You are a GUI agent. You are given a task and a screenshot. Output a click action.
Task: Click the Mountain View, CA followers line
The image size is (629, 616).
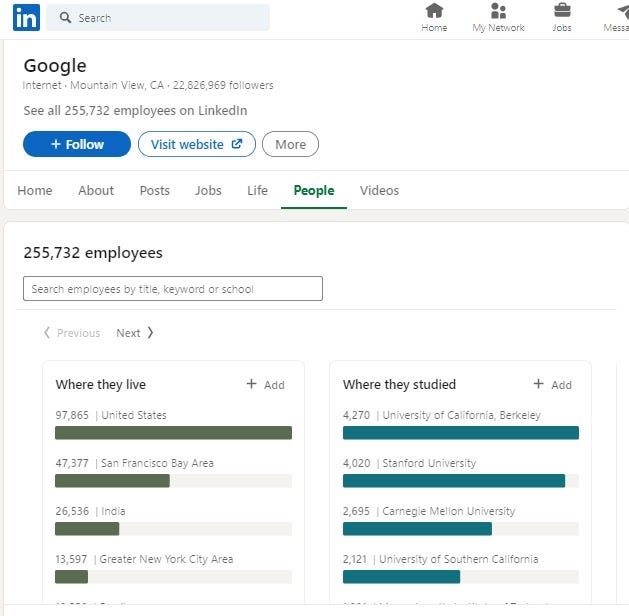click(x=148, y=85)
